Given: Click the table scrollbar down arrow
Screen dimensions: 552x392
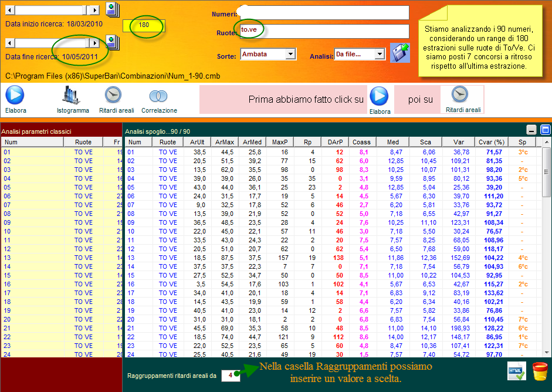Looking at the screenshot, I should pos(546,353).
